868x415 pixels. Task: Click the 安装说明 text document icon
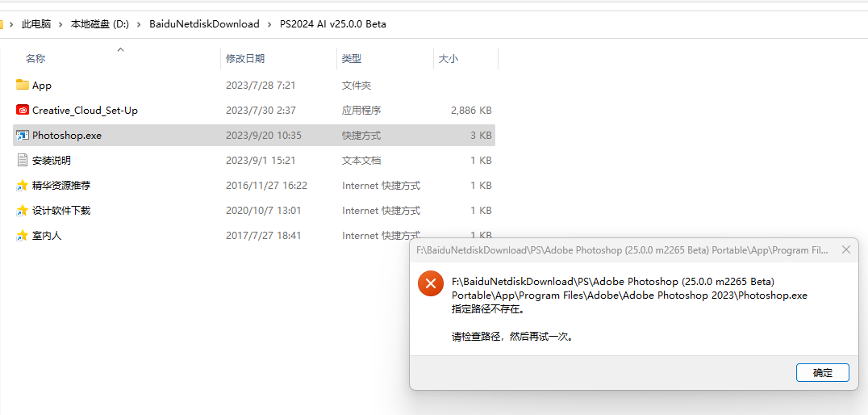[22, 160]
